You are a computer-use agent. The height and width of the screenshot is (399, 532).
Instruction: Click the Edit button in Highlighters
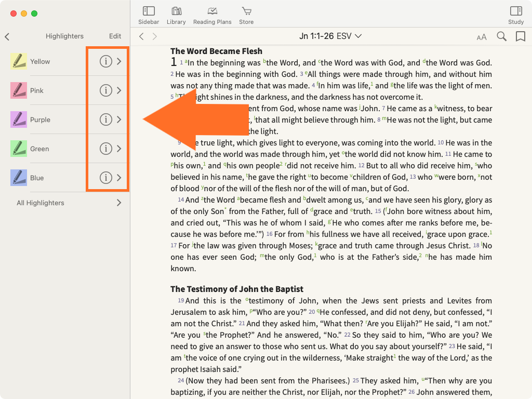[115, 36]
